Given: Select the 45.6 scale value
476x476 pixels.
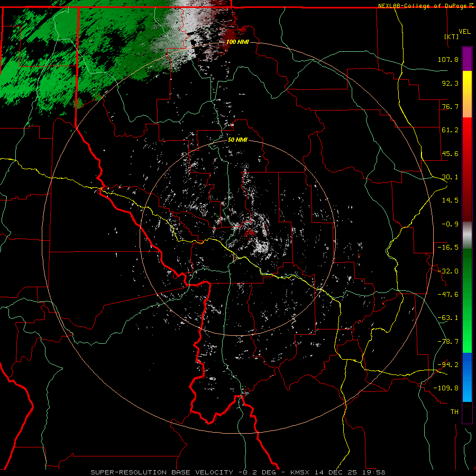Looking at the screenshot, I should [450, 153].
